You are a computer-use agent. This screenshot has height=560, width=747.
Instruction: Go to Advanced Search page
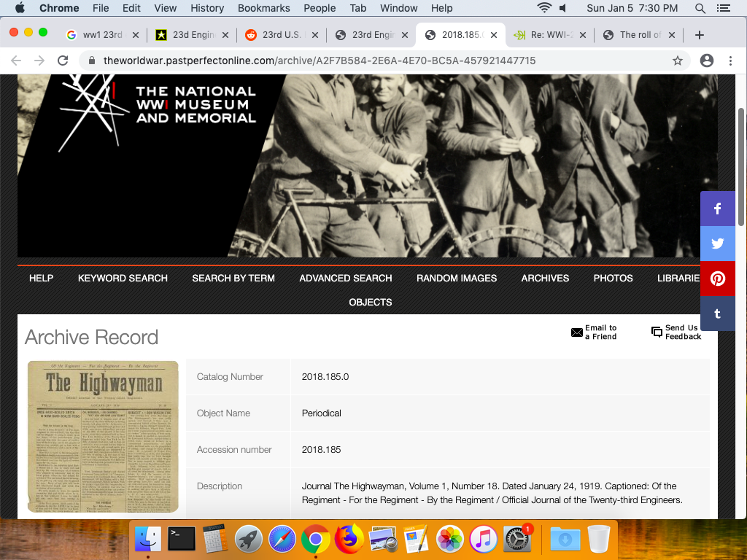(x=345, y=278)
